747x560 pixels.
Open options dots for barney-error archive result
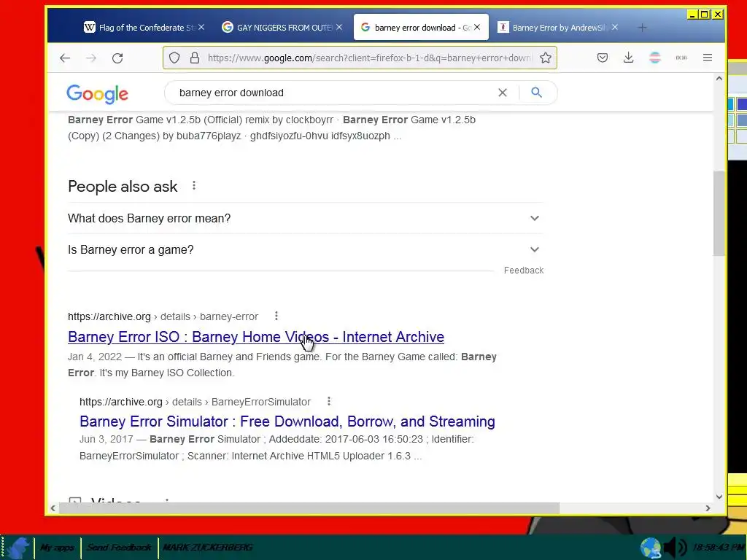276,316
